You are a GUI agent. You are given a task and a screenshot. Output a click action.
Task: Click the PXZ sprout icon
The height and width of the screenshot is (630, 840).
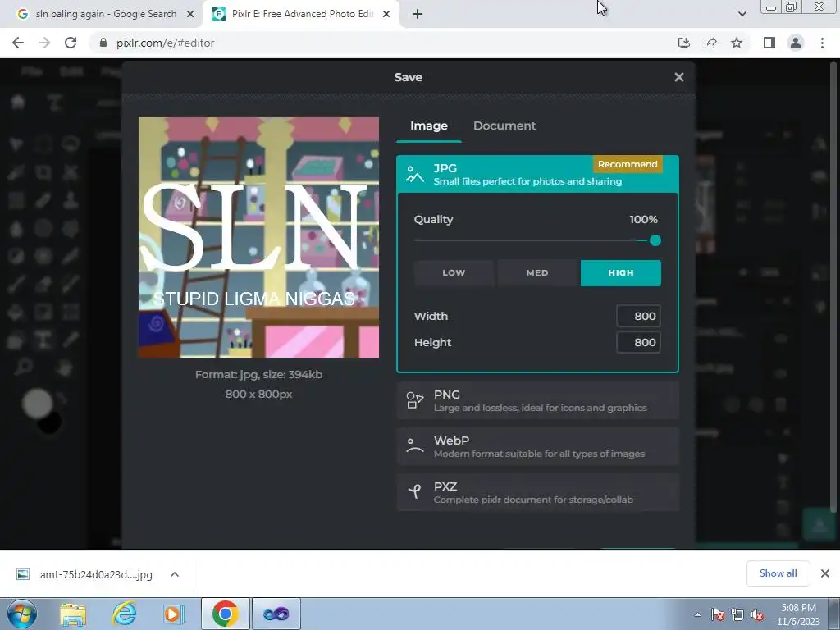pos(414,491)
